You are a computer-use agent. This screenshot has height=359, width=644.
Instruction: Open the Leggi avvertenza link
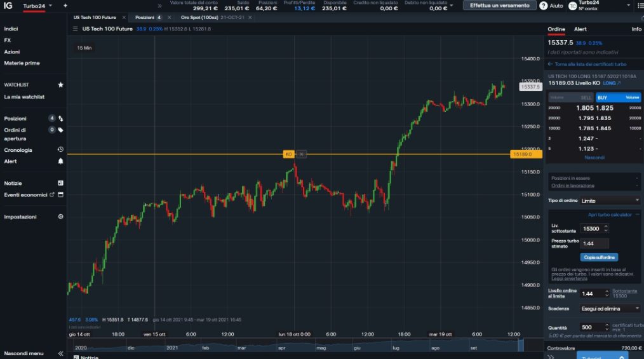pyautogui.click(x=569, y=278)
